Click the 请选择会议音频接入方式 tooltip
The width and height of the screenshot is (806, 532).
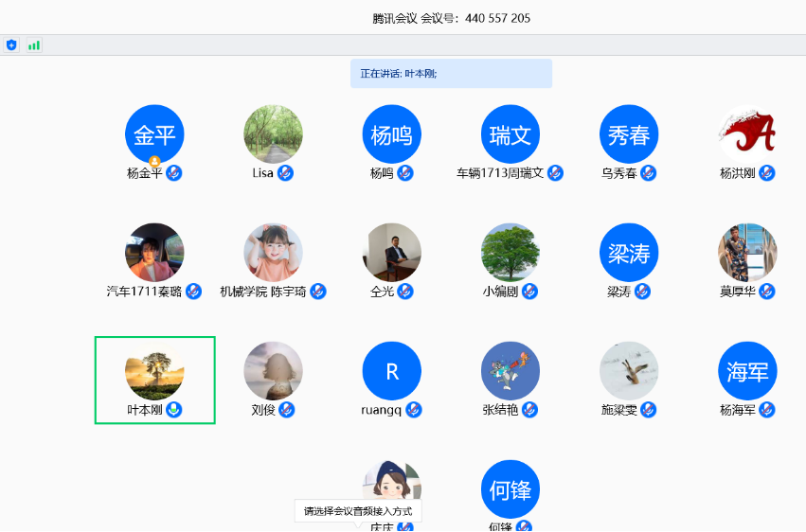pos(358,511)
